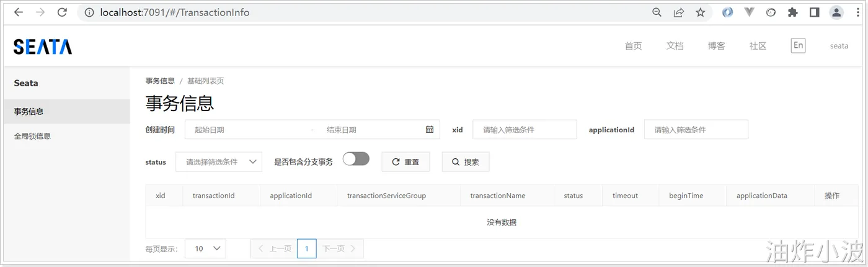
Task: Open the status filter dropdown
Action: 219,161
